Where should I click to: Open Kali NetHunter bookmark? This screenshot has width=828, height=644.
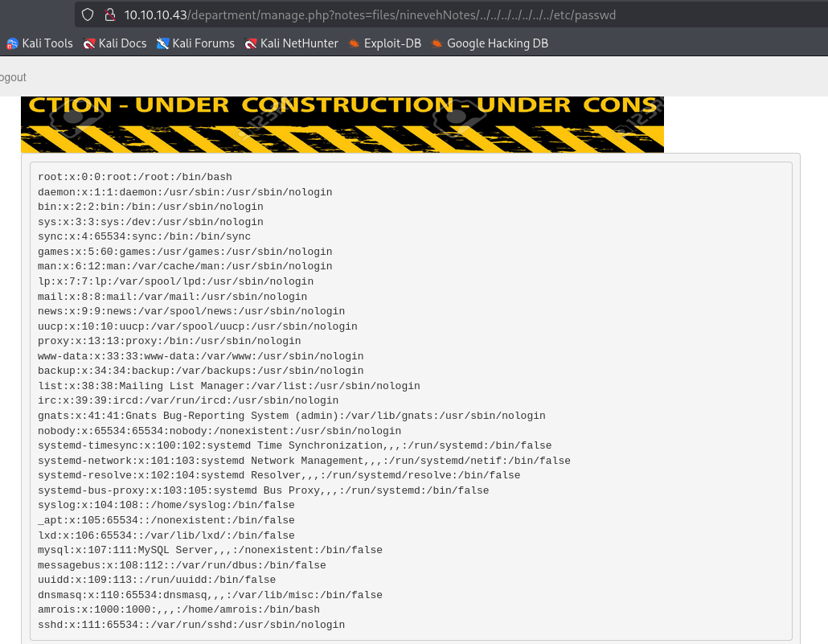point(292,43)
